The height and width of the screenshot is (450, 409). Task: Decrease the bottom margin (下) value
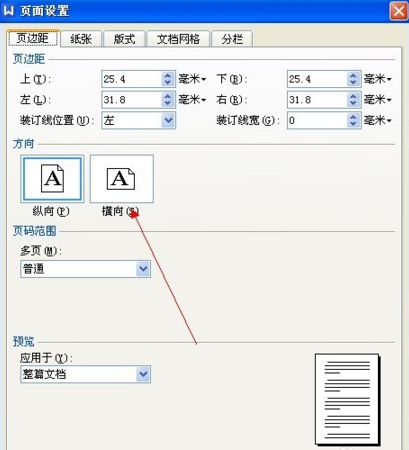(353, 83)
